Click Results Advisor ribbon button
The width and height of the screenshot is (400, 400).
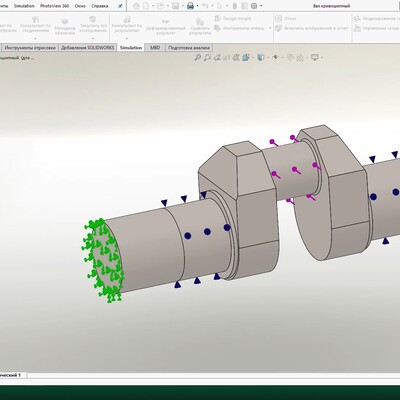coord(127,25)
